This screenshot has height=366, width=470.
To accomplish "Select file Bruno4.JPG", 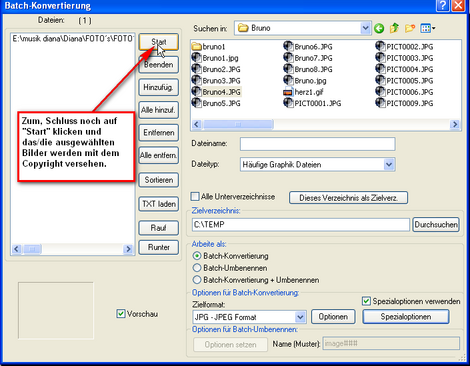I will point(216,92).
